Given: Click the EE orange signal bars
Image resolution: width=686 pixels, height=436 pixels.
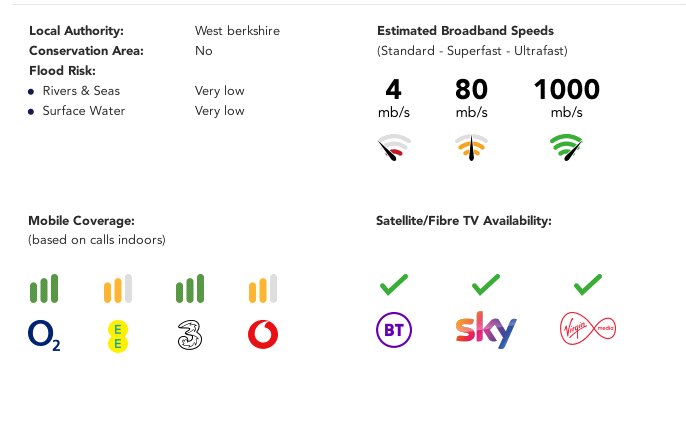Looking at the screenshot, I should pyautogui.click(x=118, y=289).
